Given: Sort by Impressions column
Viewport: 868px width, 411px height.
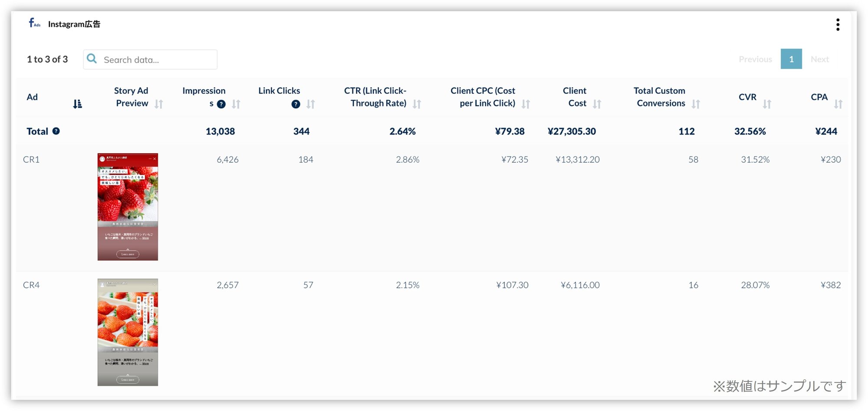Looking at the screenshot, I should pos(236,104).
